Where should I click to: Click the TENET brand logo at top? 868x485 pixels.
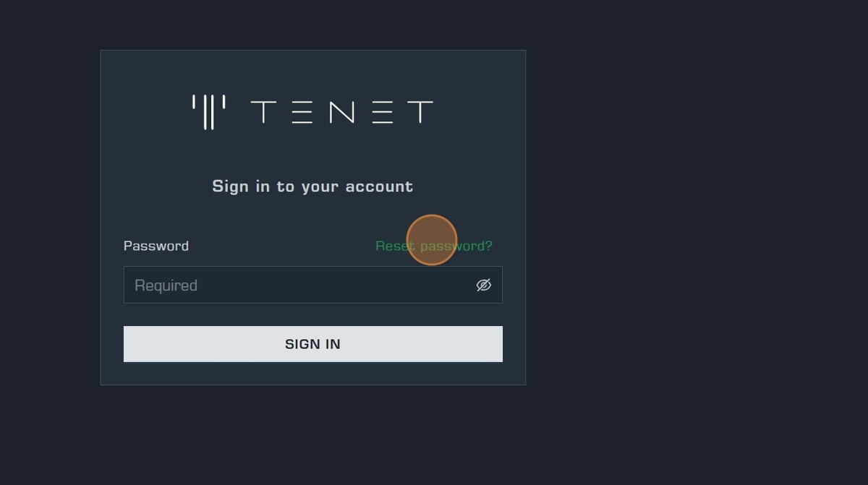tap(312, 112)
